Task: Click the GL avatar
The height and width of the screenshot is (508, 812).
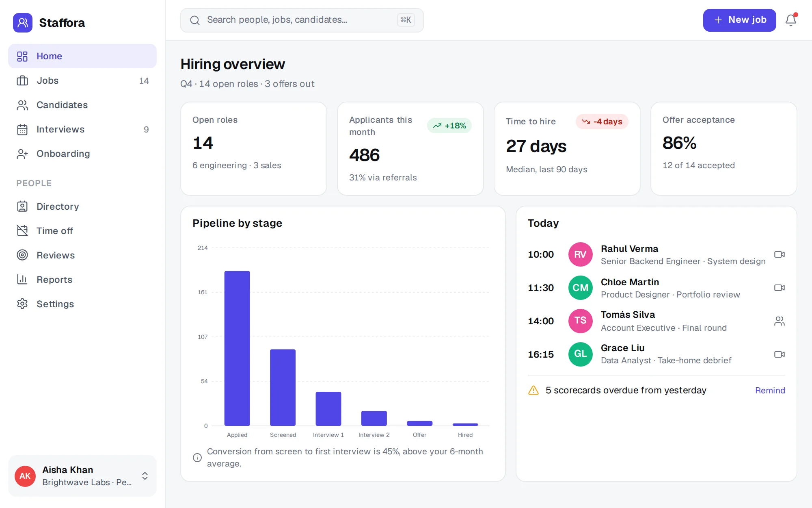Action: click(580, 354)
